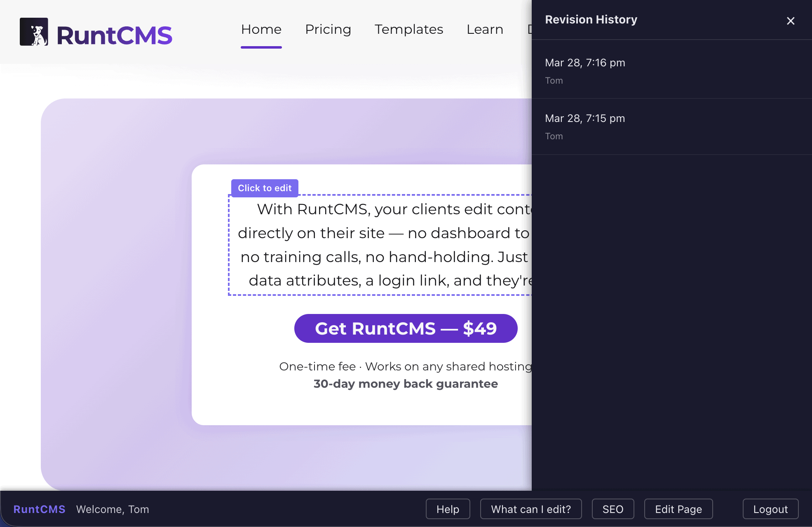Close the Revision History panel
812x527 pixels.
pos(790,21)
